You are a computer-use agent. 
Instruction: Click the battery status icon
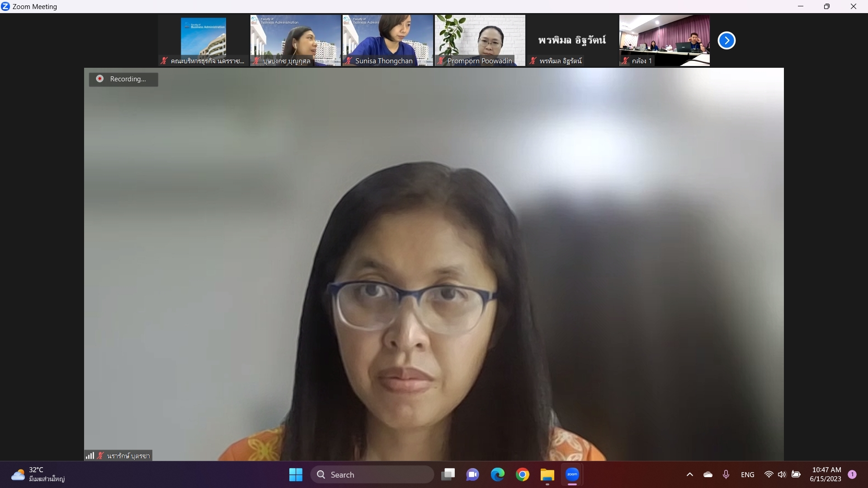pyautogui.click(x=796, y=475)
